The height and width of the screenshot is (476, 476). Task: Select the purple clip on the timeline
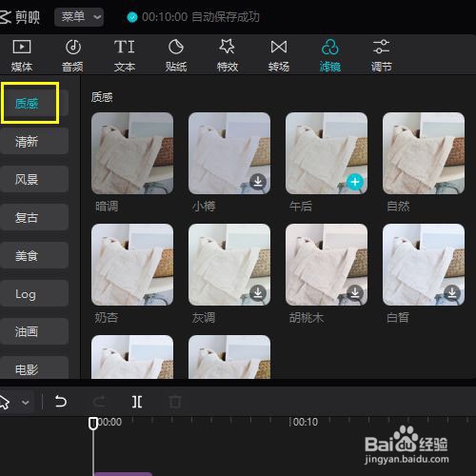pyautogui.click(x=123, y=474)
